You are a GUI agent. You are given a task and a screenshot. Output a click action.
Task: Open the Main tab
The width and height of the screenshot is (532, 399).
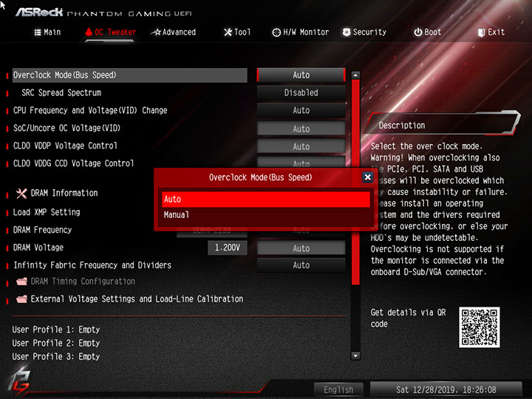click(47, 33)
